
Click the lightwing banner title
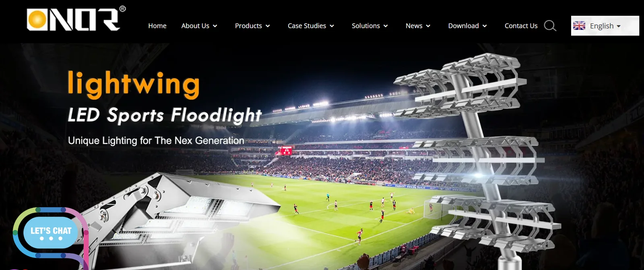pos(134,84)
